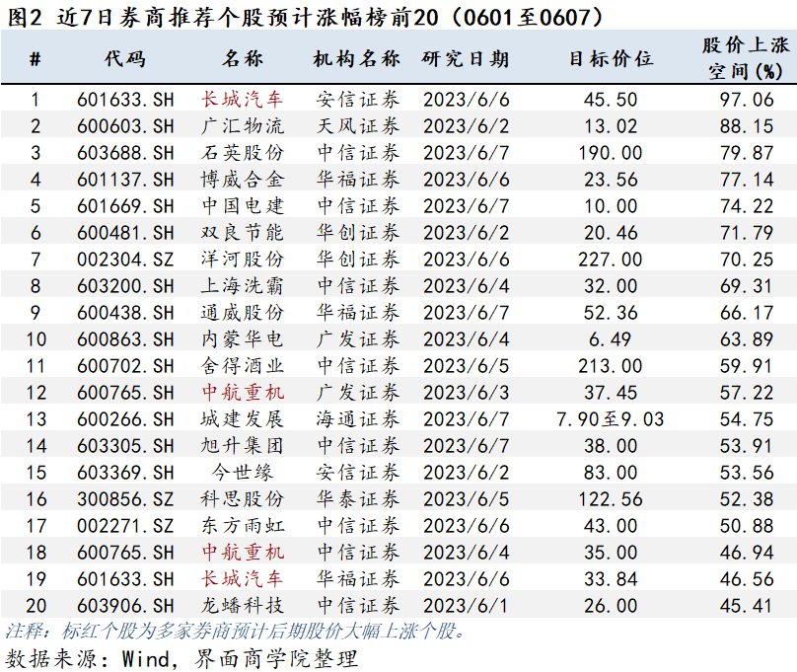The height and width of the screenshot is (672, 797).
Task: Click the institution 天风证券
Action: (358, 126)
